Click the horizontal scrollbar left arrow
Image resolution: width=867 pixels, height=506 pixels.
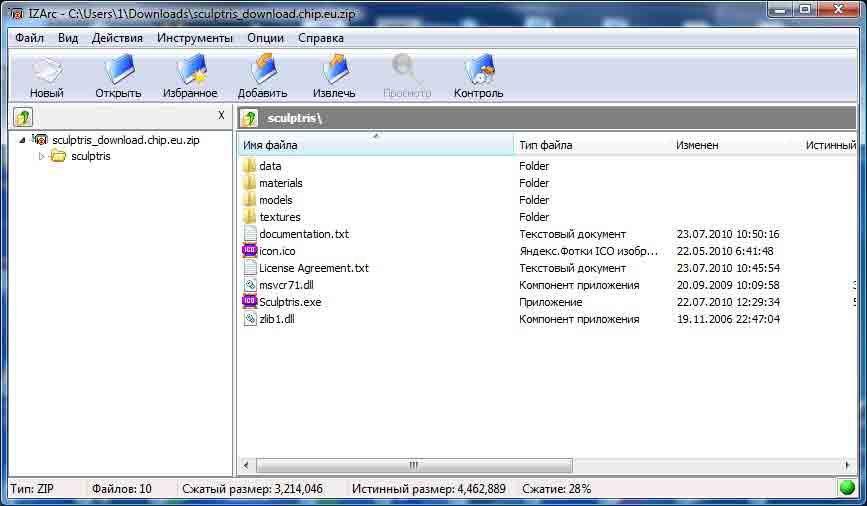246,466
